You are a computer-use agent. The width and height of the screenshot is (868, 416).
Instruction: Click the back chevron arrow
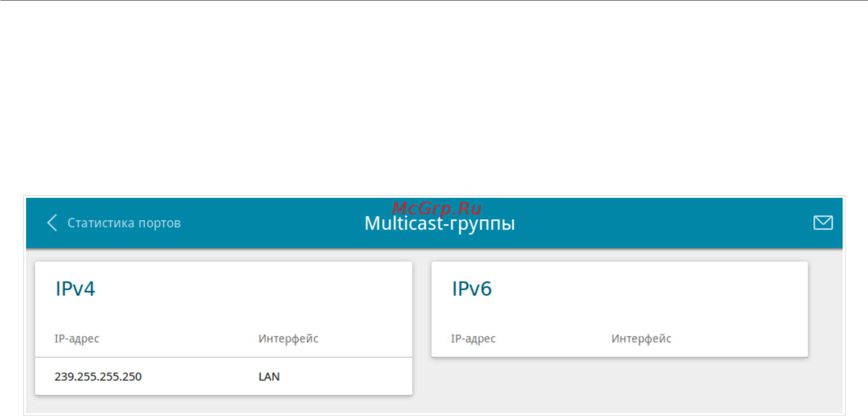pos(52,223)
